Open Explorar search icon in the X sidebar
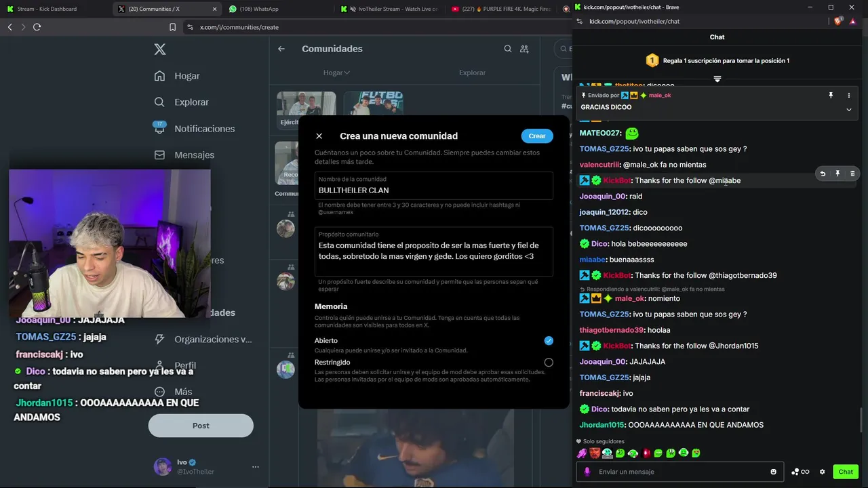The image size is (868, 488). 159,102
